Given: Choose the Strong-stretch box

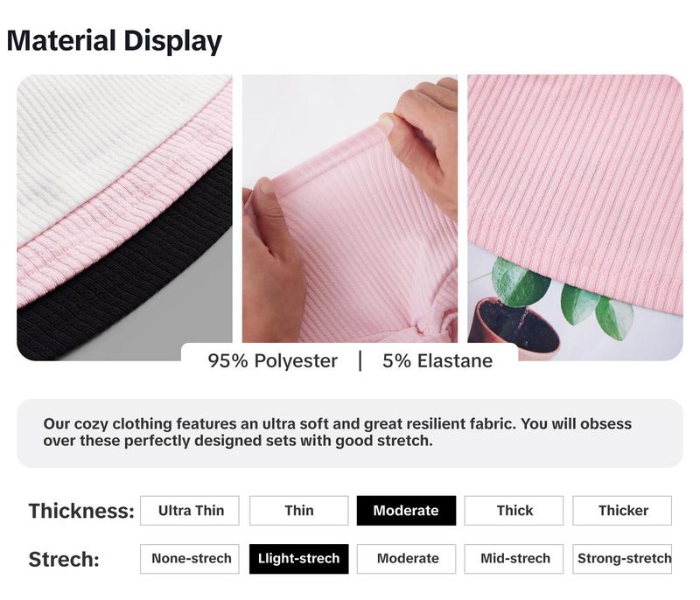Looking at the screenshot, I should [622, 559].
